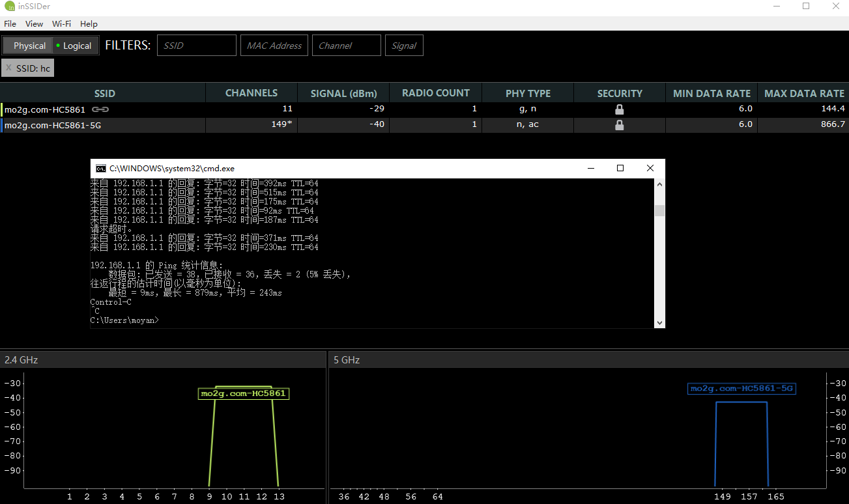Minimize the cmd.exe window

click(591, 168)
